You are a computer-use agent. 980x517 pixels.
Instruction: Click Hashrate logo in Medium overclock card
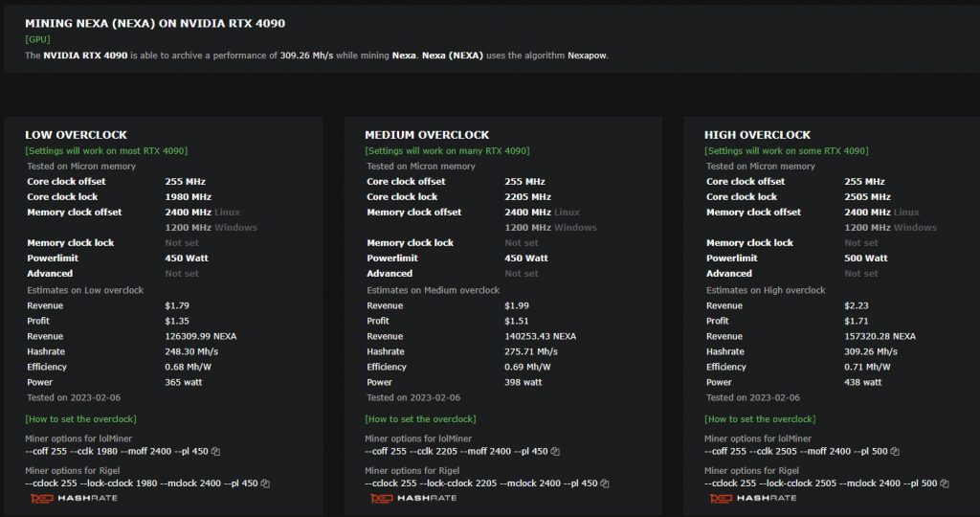413,498
